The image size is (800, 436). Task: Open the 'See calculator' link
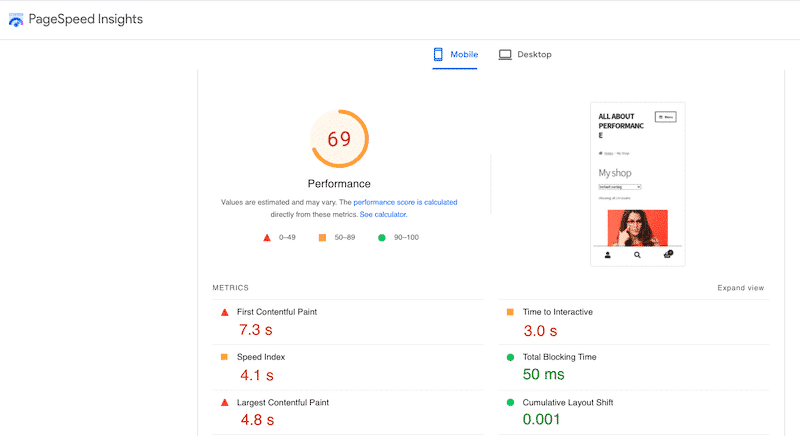pos(383,215)
